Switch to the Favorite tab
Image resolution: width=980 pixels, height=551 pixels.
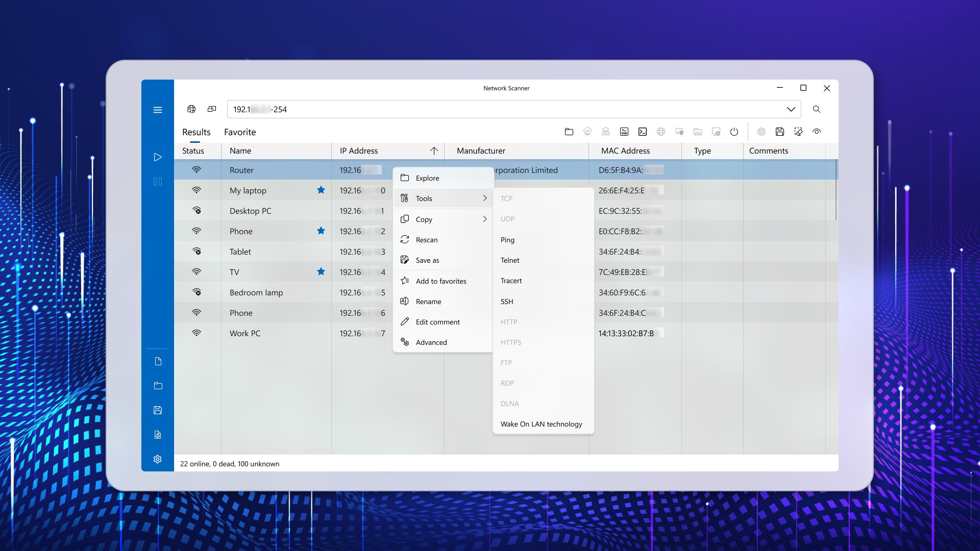point(239,132)
